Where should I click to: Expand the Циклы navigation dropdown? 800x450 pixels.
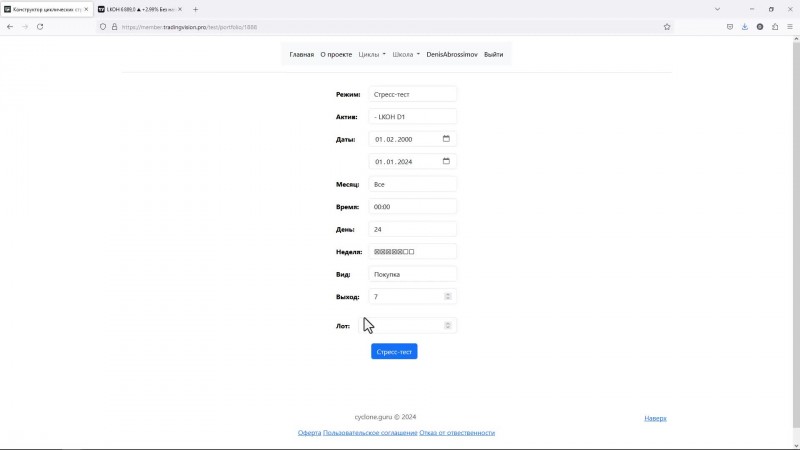[372, 54]
